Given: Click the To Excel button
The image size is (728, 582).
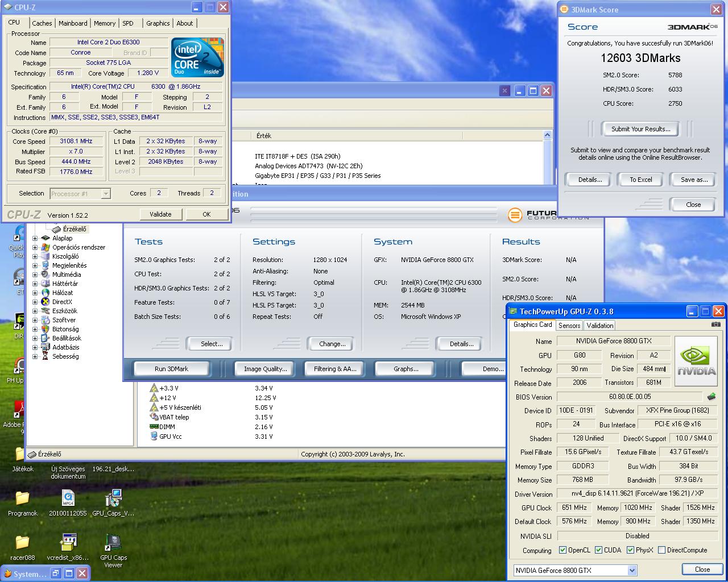Looking at the screenshot, I should pos(640,180).
